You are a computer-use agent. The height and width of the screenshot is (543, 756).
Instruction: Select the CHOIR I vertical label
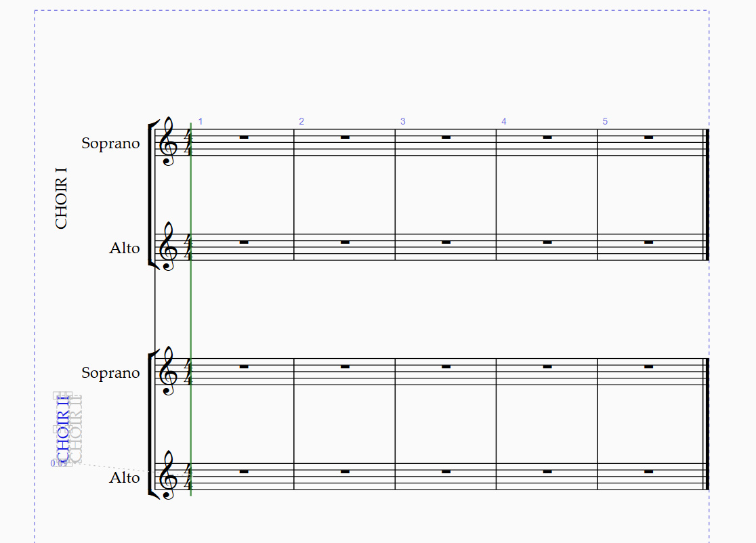[x=61, y=198]
